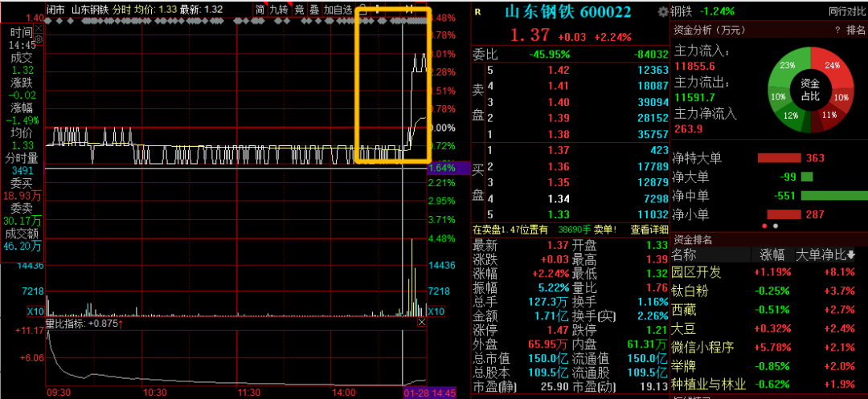
Task: Click sell level 1 price 1.38
Action: (559, 134)
